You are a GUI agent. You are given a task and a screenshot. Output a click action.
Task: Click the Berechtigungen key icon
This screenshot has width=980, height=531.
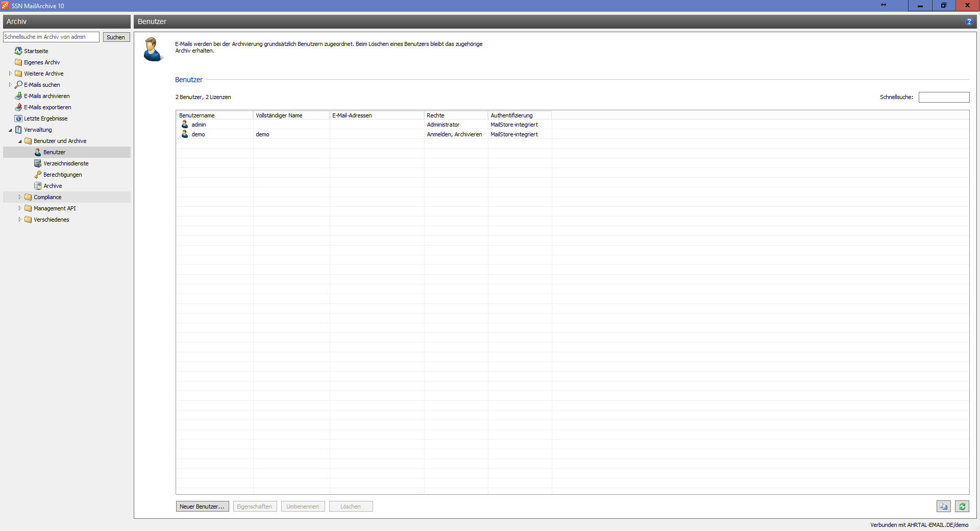point(38,175)
